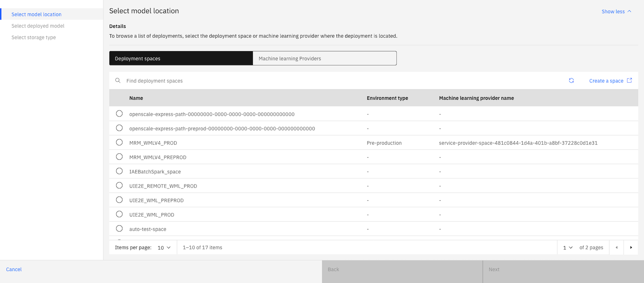Click the external link icon beside Create a space
The width and height of the screenshot is (644, 283).
point(629,80)
